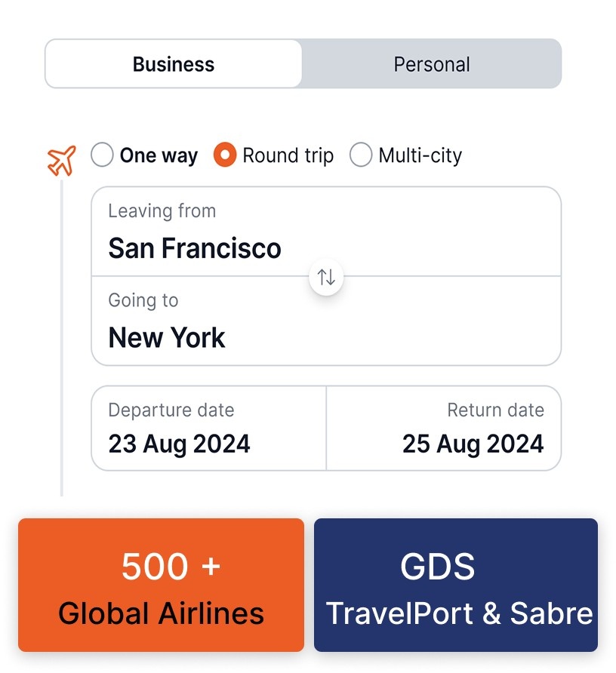The height and width of the screenshot is (673, 616).
Task: Open the Going to field
Action: [x=326, y=321]
